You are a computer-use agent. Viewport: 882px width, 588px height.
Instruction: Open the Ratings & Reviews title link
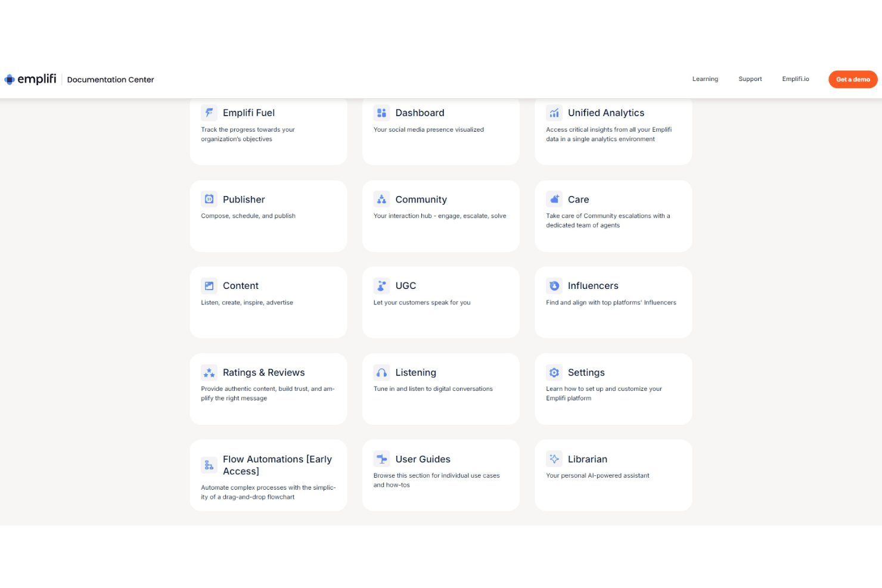coord(263,373)
